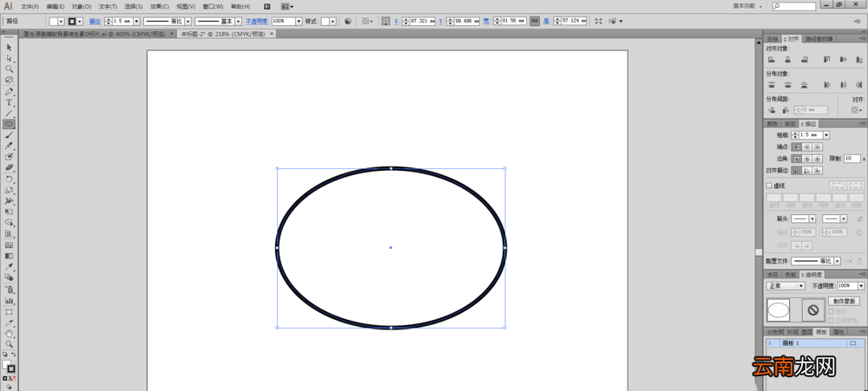Switch to 渐变 Gradient panel tab
This screenshot has width=868, height=391.
click(x=790, y=124)
